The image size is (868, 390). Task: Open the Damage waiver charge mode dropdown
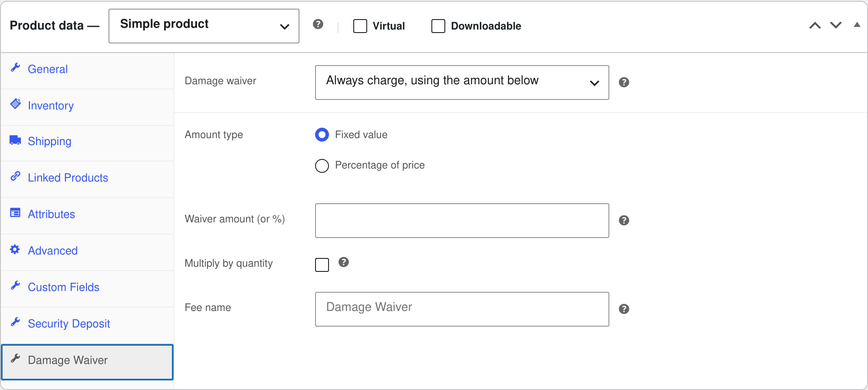[x=462, y=83]
